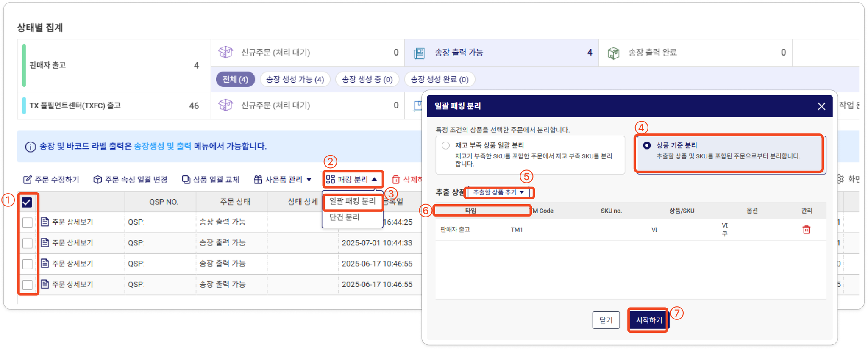The width and height of the screenshot is (868, 350).
Task: Switch to 송장 생성 중 (0) tab
Action: tap(367, 79)
